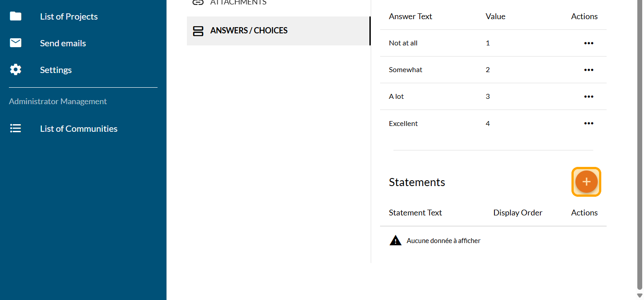644x300 pixels.
Task: Open the actions menu for 'Not at all'
Action: point(588,43)
